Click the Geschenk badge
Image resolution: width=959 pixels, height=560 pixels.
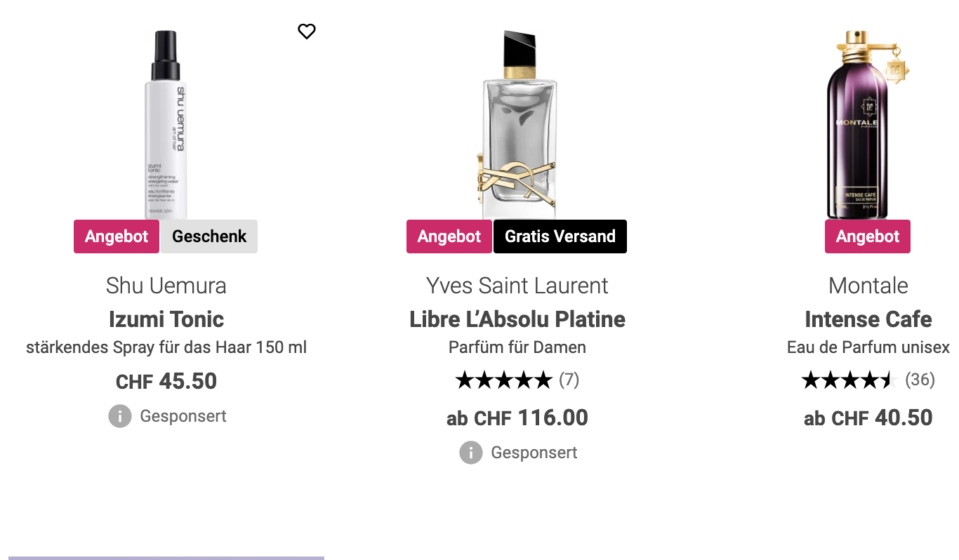pos(209,236)
